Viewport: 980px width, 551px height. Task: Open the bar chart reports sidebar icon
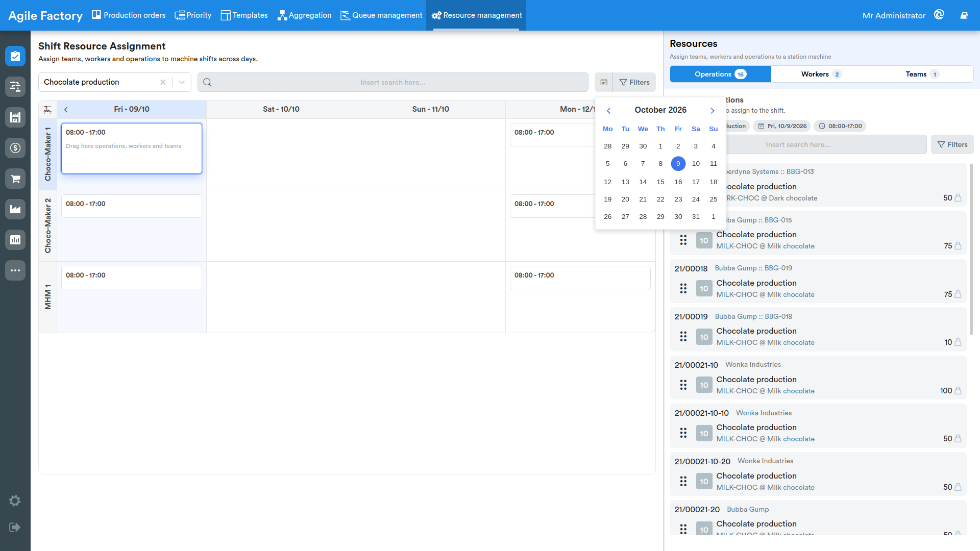[x=15, y=240]
